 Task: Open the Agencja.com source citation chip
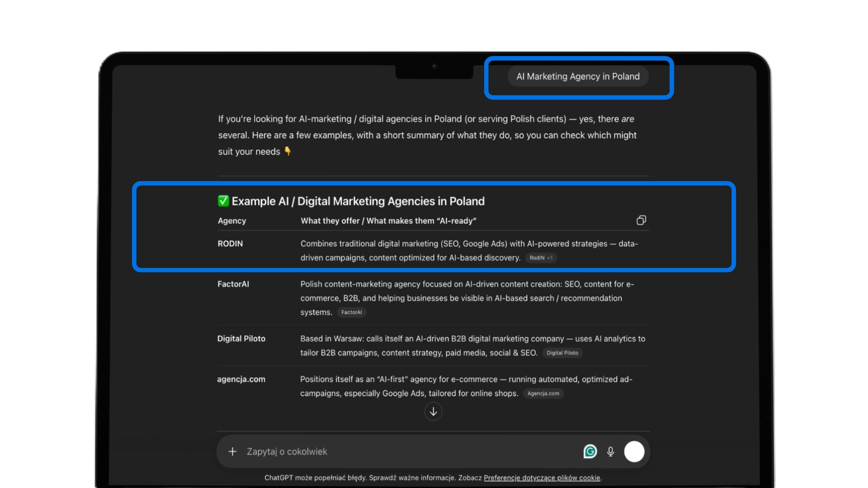(x=543, y=394)
